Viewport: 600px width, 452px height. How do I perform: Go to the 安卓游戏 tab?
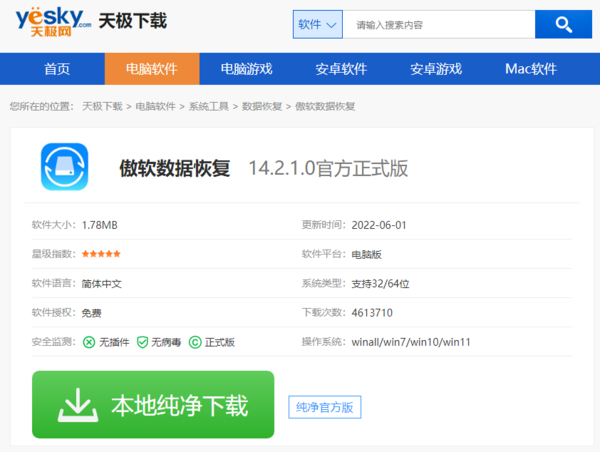coord(436,69)
